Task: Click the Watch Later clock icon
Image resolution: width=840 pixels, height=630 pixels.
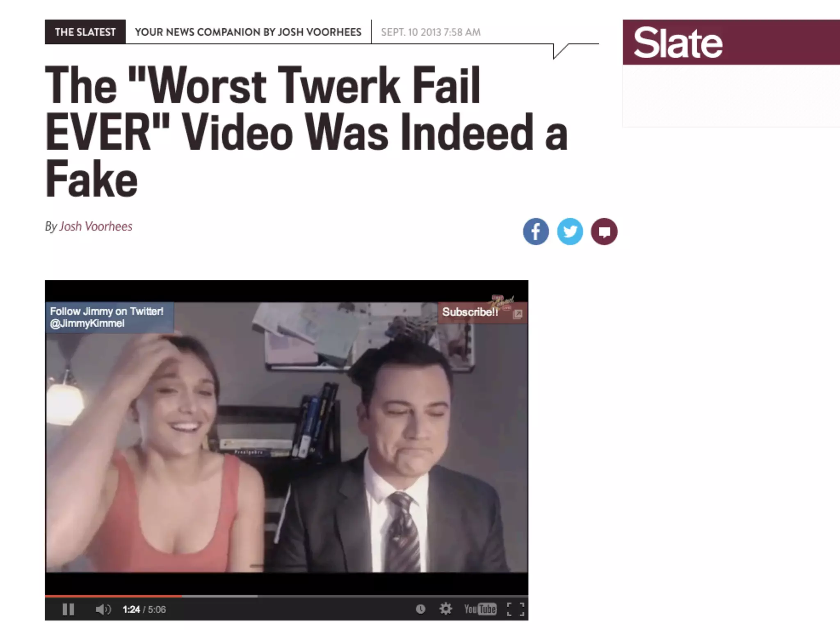Action: 420,609
